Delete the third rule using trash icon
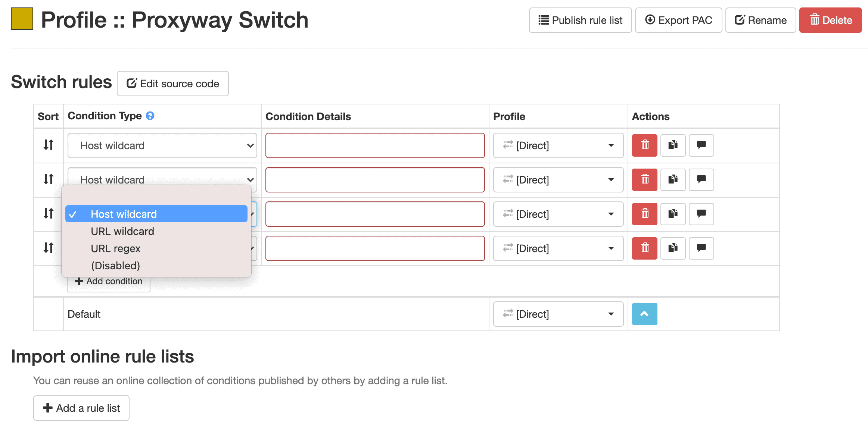Screen dimensions: 868x436 click(645, 214)
